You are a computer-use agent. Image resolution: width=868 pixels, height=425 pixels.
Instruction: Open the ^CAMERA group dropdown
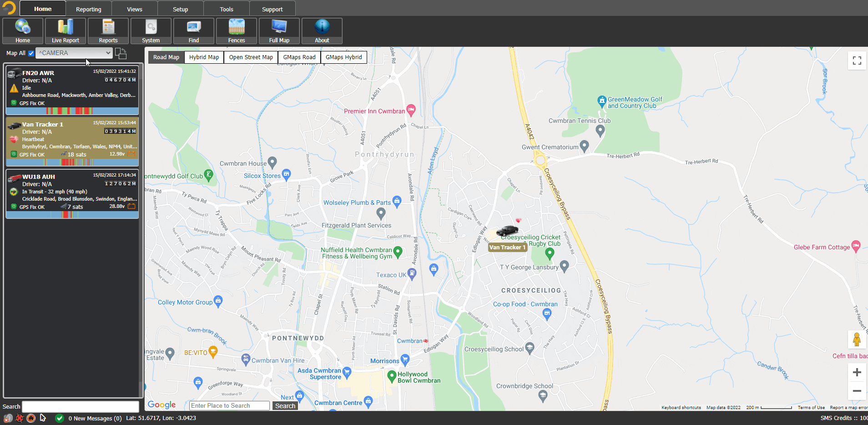(x=74, y=53)
